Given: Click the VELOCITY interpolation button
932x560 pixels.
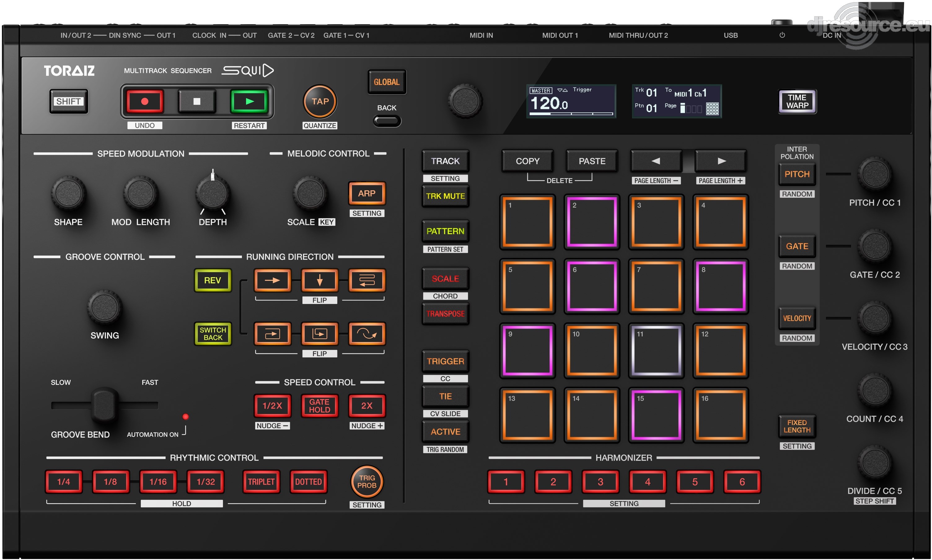Looking at the screenshot, I should click(797, 318).
